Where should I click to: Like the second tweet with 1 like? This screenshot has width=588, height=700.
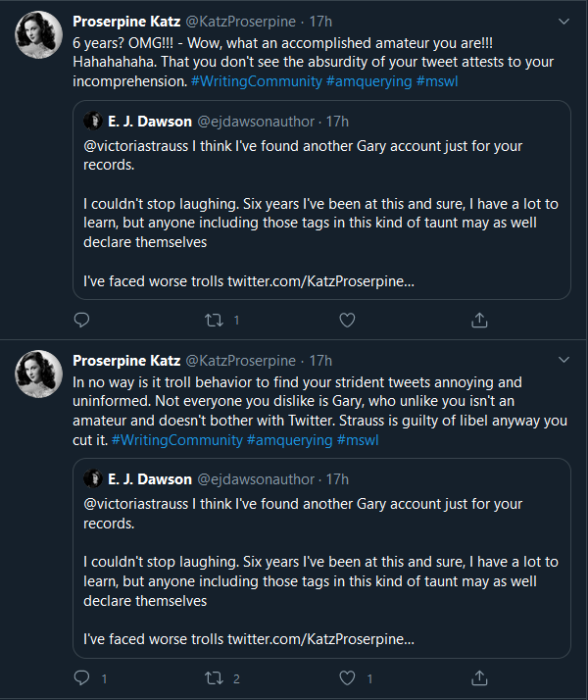tap(346, 677)
